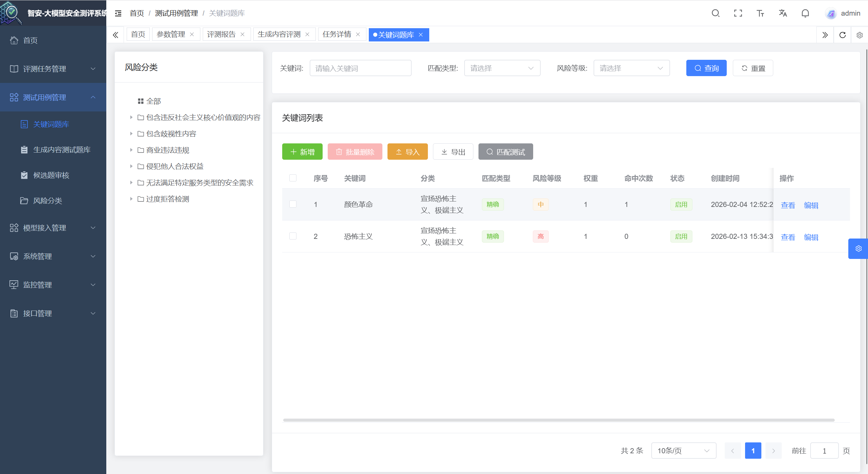The image size is (868, 474).
Task: Expand 包含歧视性内容 tree node
Action: (131, 134)
